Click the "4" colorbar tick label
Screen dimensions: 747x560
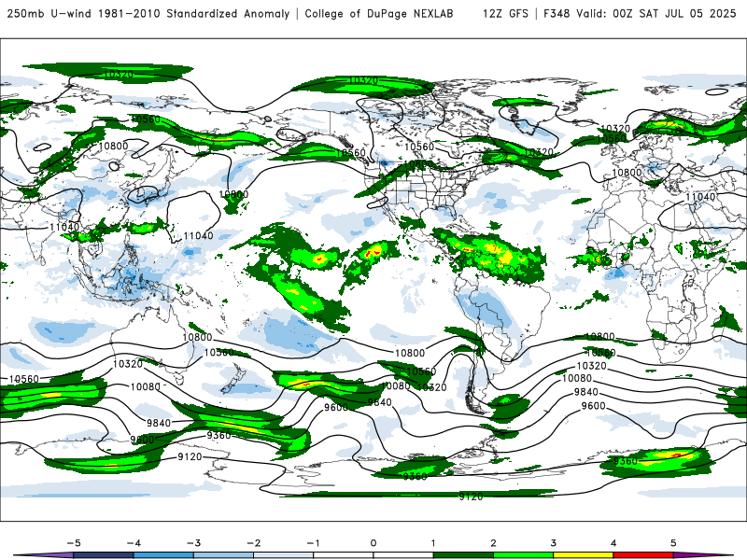613,543
